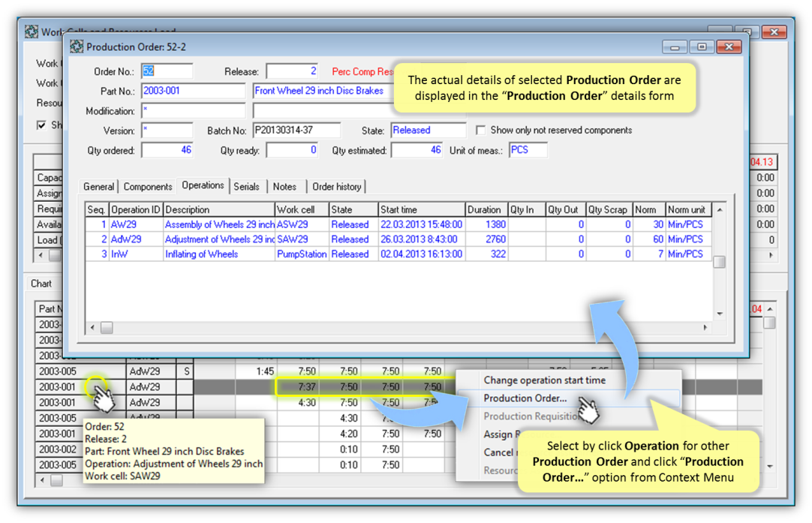Click the Qty estimated field

coord(417,150)
